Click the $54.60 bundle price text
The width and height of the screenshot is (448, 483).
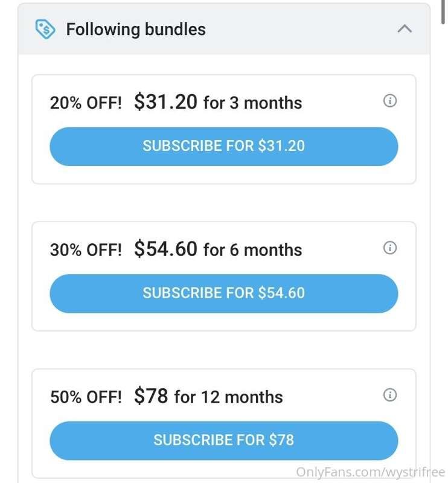point(165,249)
